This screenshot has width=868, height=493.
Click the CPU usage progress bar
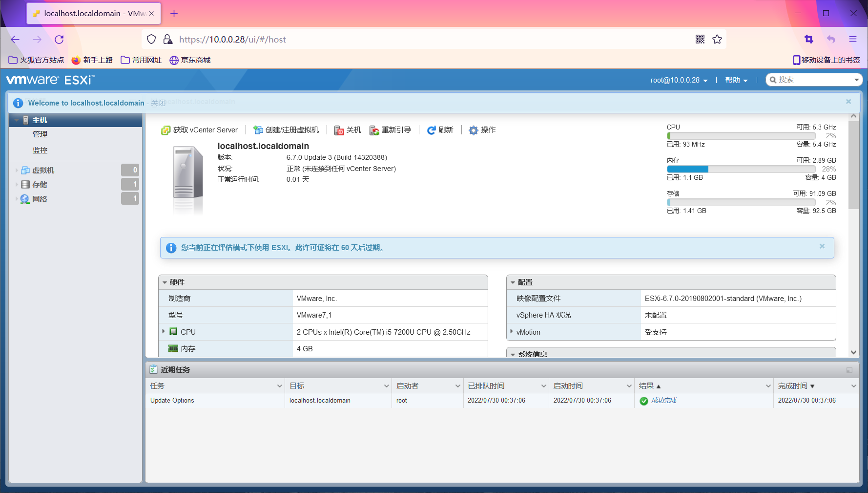741,136
